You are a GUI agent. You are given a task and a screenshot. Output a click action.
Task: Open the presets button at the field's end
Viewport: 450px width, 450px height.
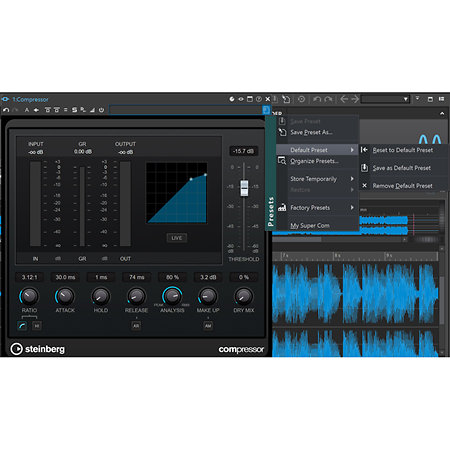[266, 110]
